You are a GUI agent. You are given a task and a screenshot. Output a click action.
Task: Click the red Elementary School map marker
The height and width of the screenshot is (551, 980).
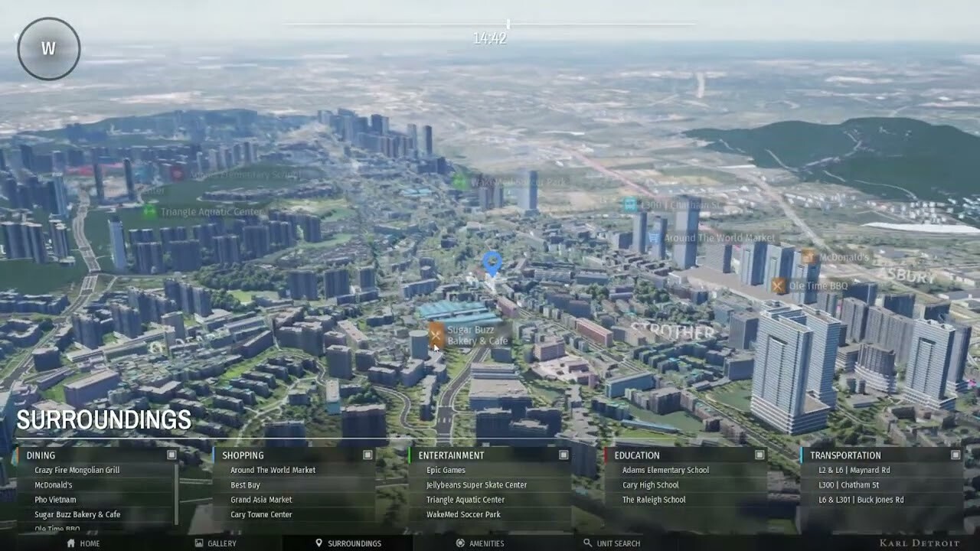click(177, 173)
